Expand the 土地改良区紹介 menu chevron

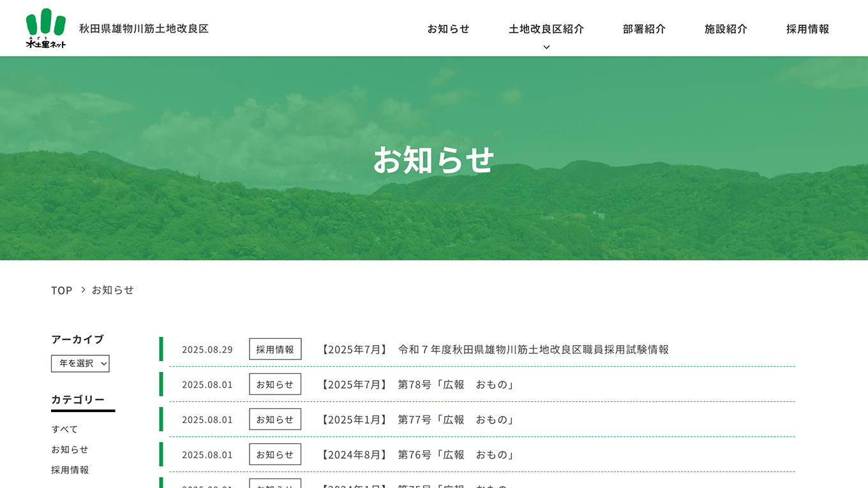546,47
